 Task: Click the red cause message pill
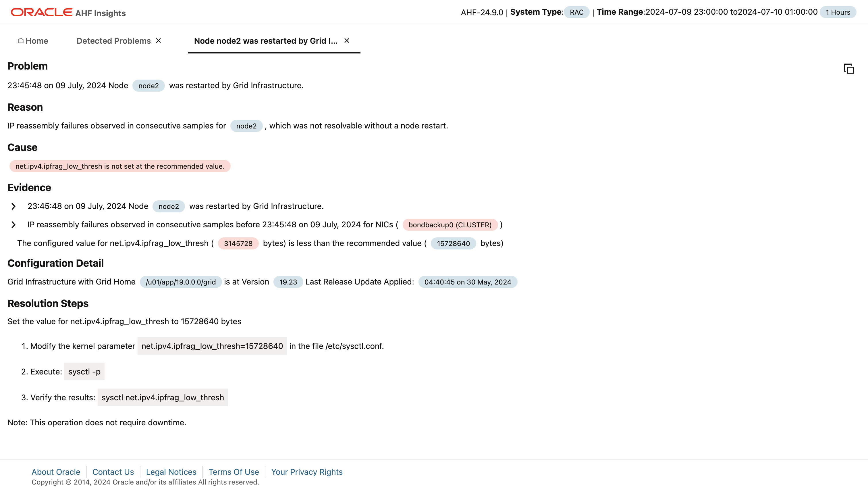click(x=120, y=166)
